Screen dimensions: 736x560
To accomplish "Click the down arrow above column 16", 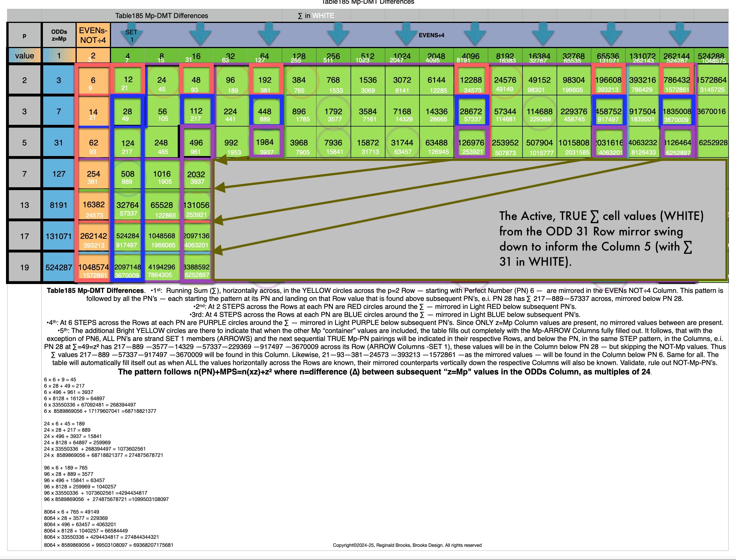I will pos(200,34).
